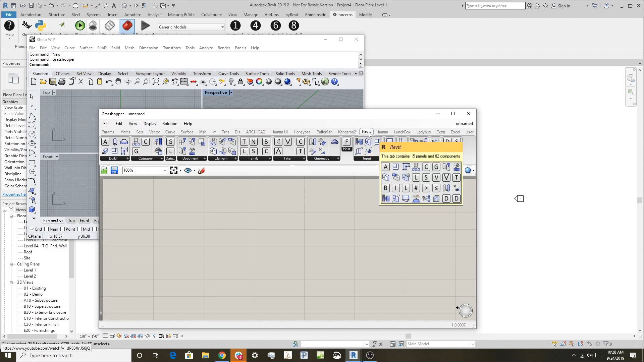
Task: Collapse the 3D Views tree node
Action: [x=11, y=283]
